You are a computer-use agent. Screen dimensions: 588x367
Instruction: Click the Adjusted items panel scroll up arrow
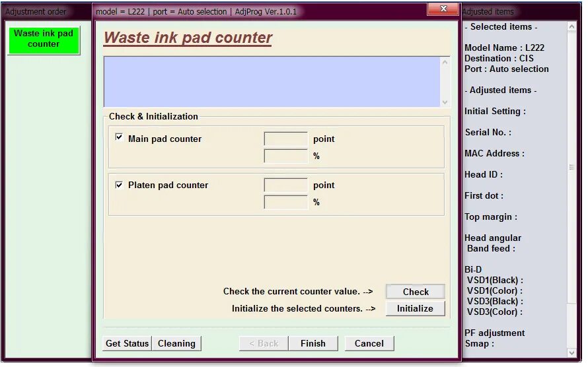tap(571, 27)
